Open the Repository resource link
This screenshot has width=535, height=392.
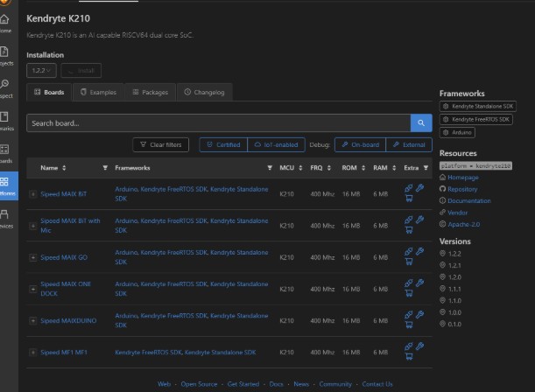point(462,189)
